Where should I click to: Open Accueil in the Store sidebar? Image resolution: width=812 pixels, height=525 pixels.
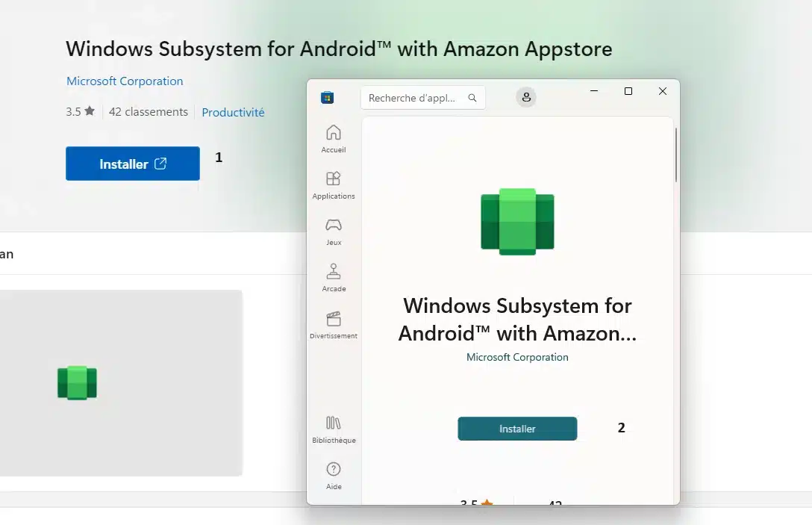pyautogui.click(x=334, y=139)
